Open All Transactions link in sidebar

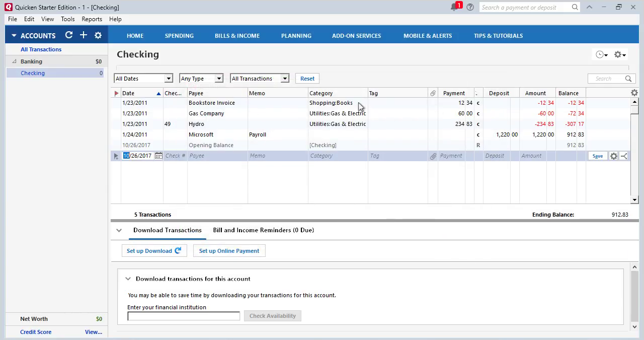(41, 49)
